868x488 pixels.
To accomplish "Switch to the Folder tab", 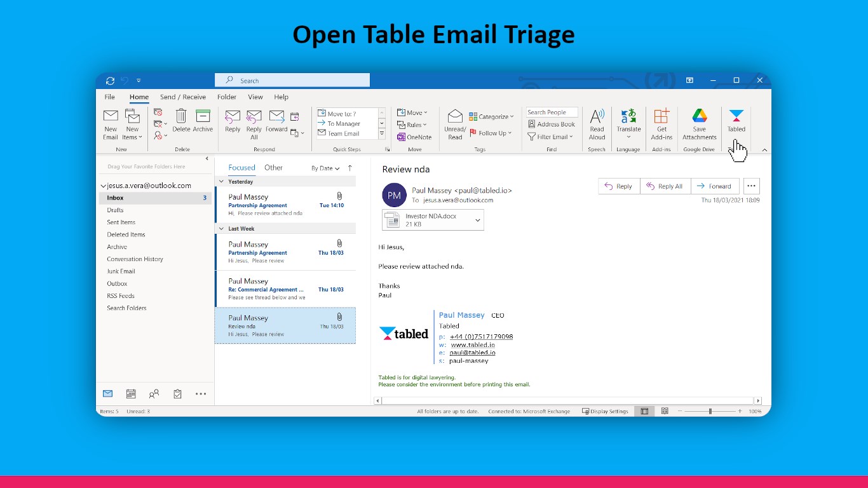I will pyautogui.click(x=227, y=97).
